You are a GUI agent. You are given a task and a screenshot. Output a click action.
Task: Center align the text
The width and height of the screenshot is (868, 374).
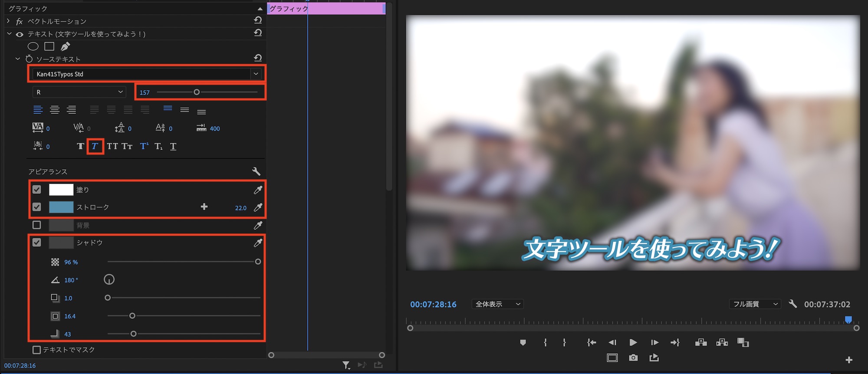coord(55,110)
